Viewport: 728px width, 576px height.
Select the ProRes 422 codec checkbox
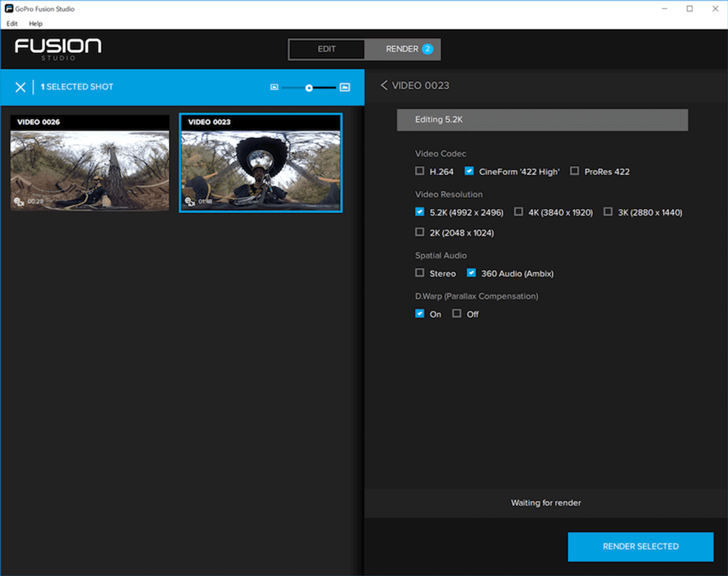tap(575, 171)
